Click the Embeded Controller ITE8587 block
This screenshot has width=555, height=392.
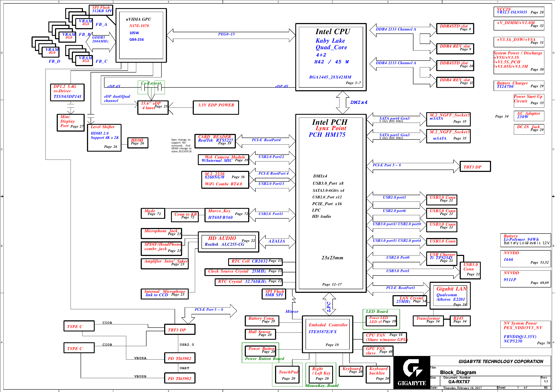[x=327, y=335]
